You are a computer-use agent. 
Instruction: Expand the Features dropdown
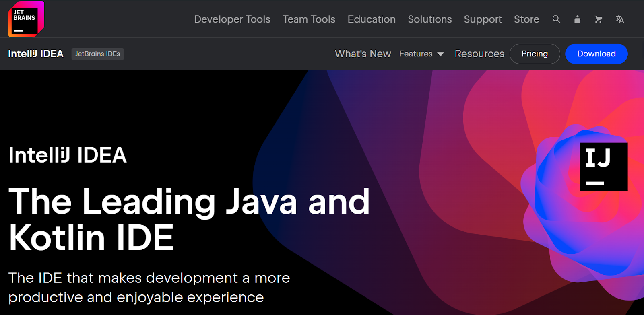(x=421, y=54)
